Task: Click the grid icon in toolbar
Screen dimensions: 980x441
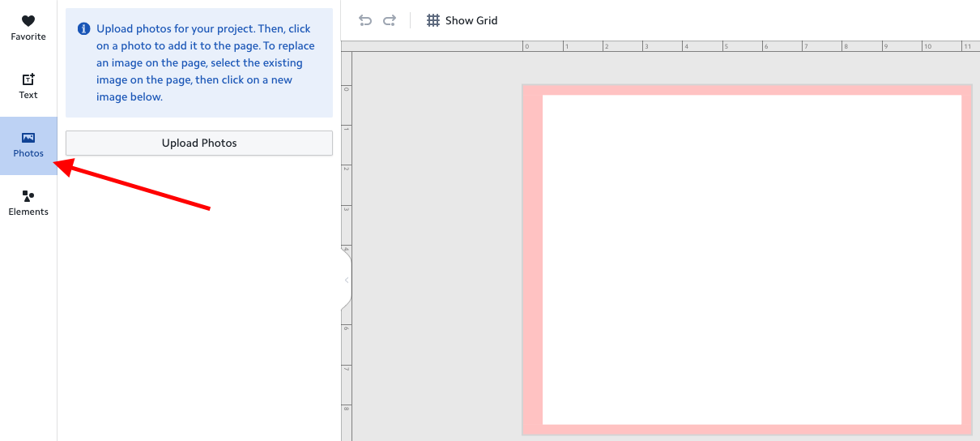Action: click(x=433, y=20)
